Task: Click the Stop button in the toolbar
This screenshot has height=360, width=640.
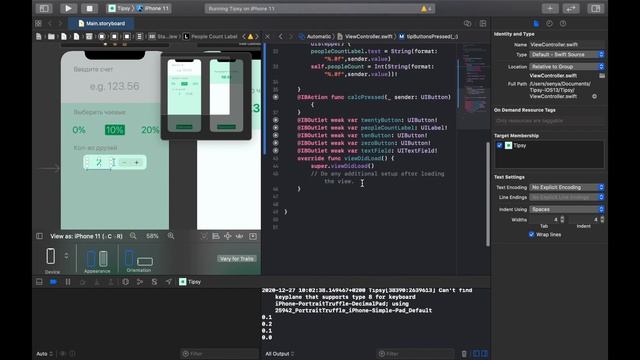Action: pyautogui.click(x=89, y=8)
